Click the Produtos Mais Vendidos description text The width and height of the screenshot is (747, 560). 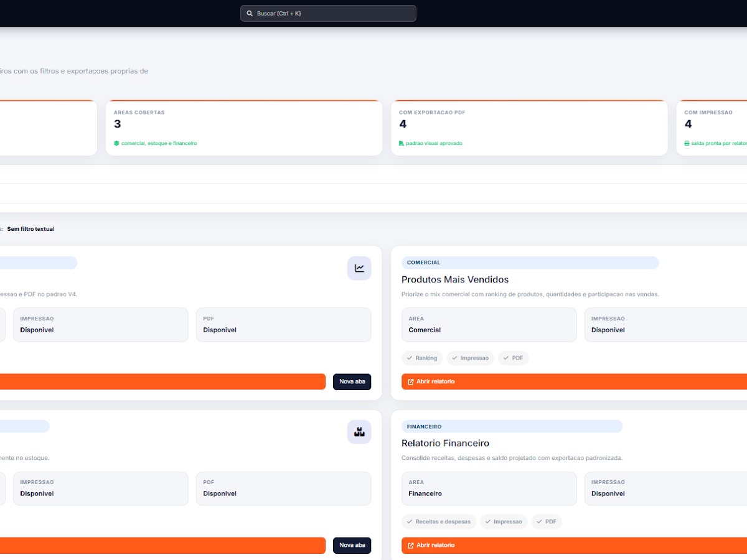click(530, 294)
